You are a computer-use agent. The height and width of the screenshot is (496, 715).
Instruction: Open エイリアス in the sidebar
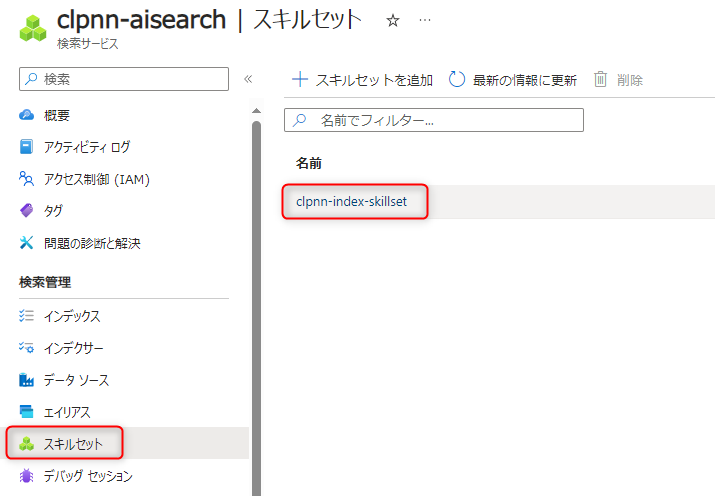click(x=67, y=412)
